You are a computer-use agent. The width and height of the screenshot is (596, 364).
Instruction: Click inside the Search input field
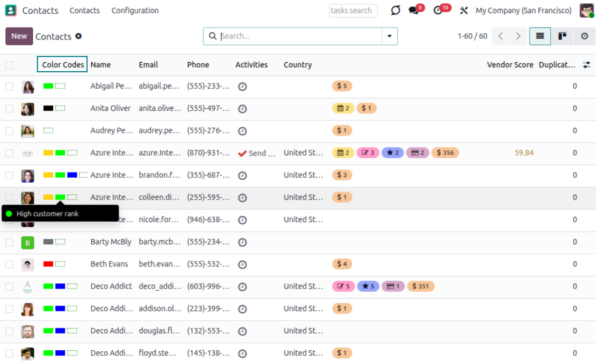coord(290,36)
